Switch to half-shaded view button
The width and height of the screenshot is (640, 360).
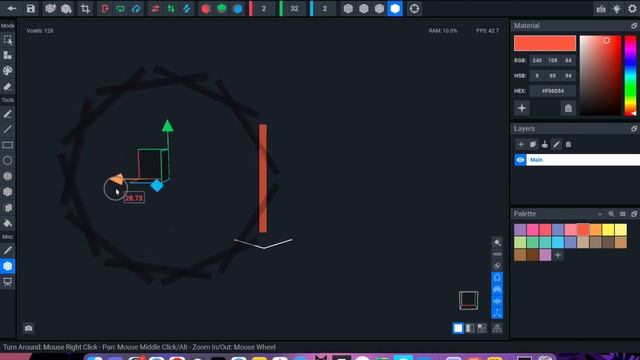coord(470,328)
